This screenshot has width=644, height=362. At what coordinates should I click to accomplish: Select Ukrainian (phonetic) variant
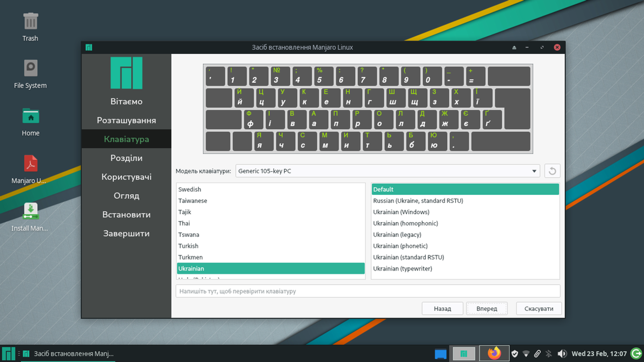(465, 246)
